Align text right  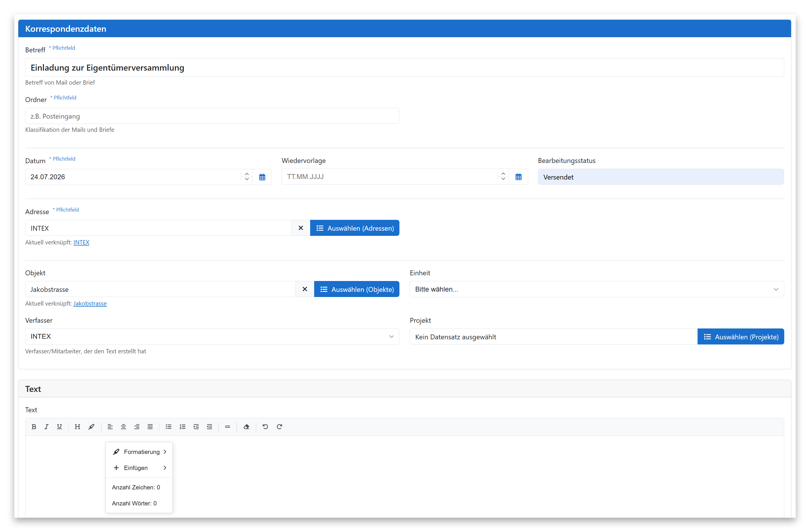137,427
